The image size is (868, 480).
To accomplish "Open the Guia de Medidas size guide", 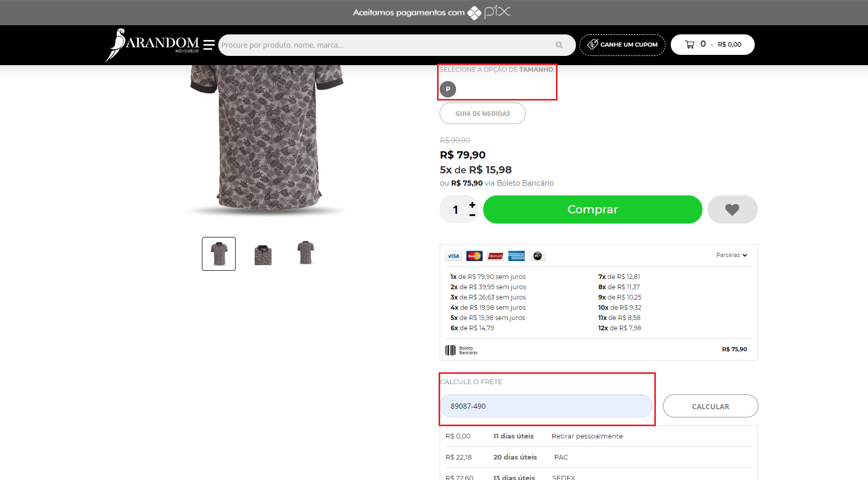I will 482,113.
